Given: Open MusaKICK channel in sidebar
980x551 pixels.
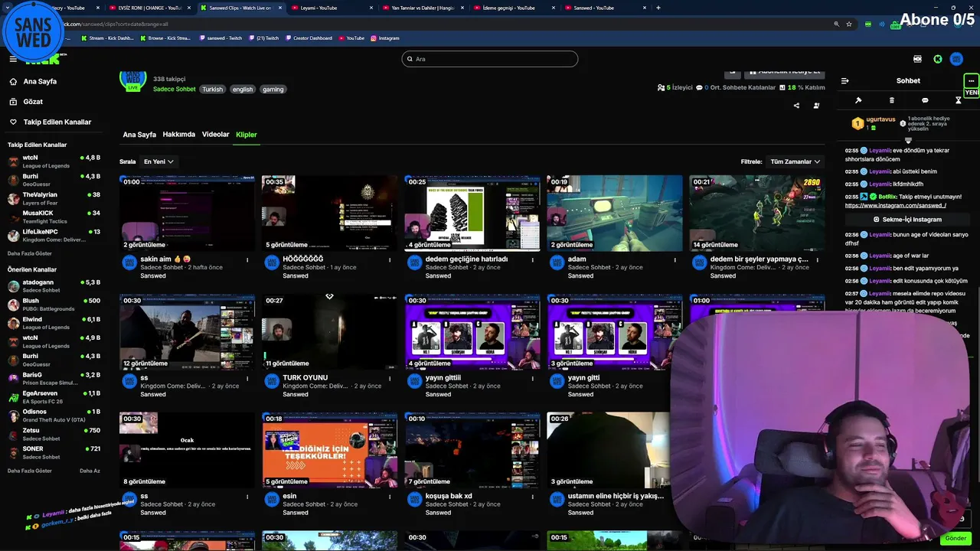Looking at the screenshot, I should pyautogui.click(x=54, y=217).
